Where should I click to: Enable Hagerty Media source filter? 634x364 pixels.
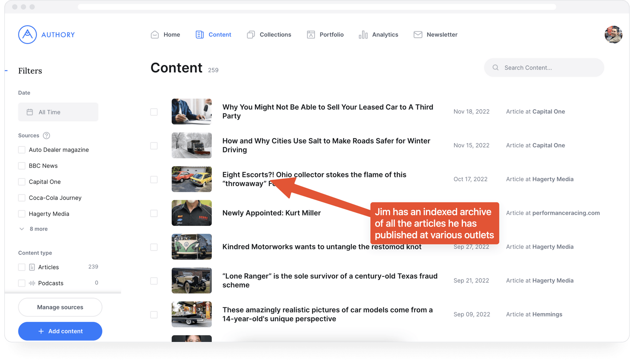22,213
